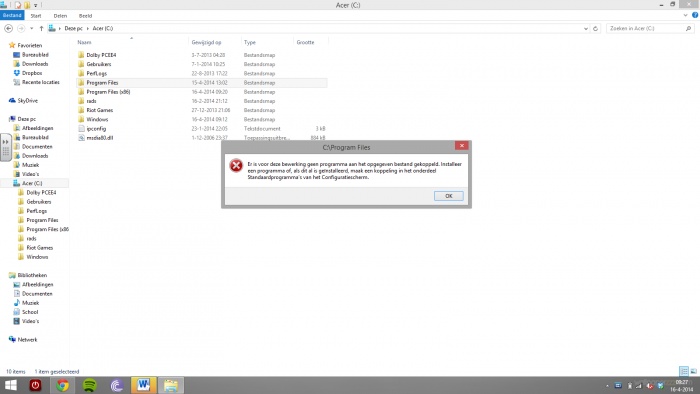
Task: Open School library in navigation pane
Action: [30, 312]
